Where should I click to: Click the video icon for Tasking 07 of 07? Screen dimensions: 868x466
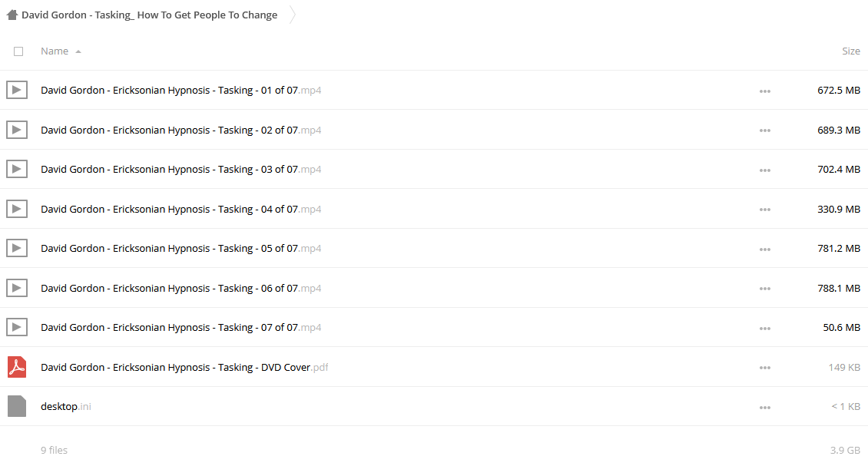click(17, 327)
